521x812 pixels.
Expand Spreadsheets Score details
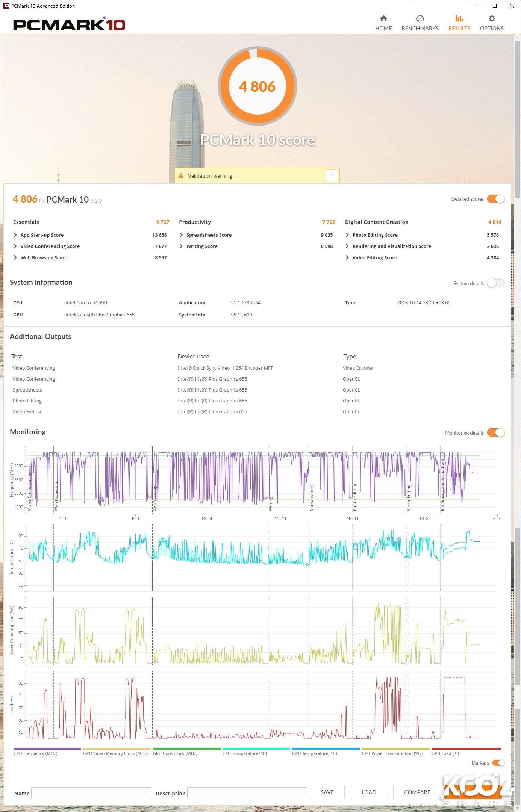click(181, 235)
